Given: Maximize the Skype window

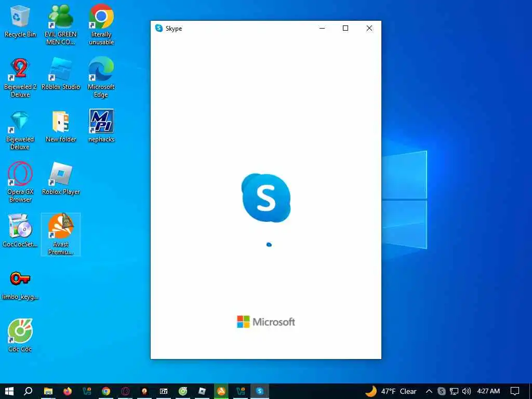Looking at the screenshot, I should point(345,28).
